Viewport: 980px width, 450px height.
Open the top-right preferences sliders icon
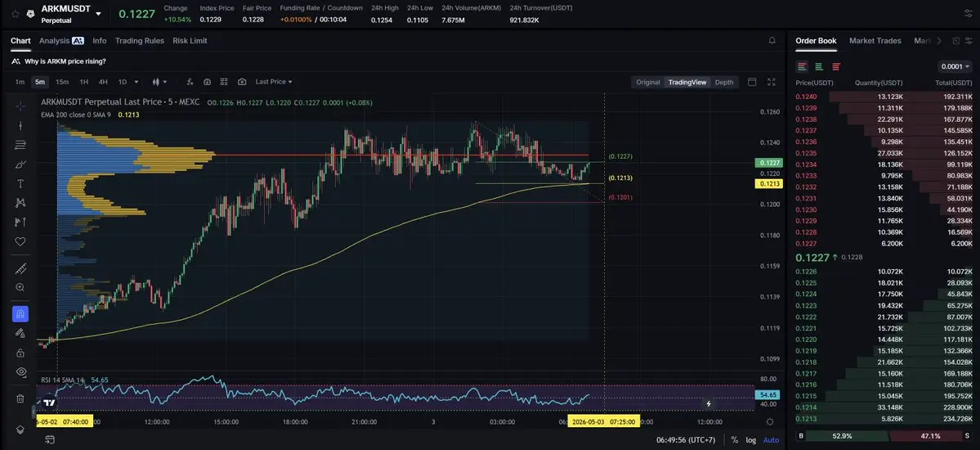pos(968,14)
